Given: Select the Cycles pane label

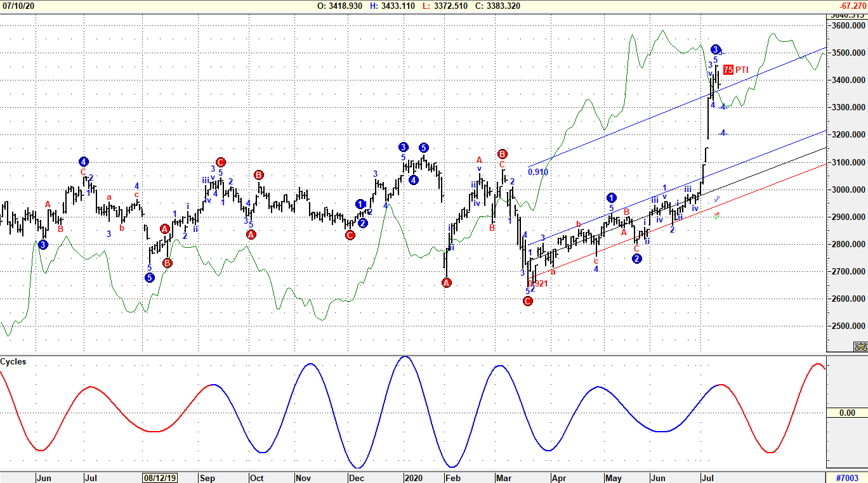Looking at the screenshot, I should pyautogui.click(x=13, y=362).
